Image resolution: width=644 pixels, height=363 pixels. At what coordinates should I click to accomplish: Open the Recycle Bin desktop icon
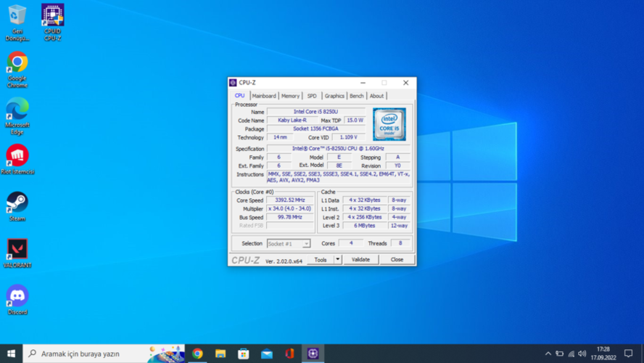[x=17, y=23]
